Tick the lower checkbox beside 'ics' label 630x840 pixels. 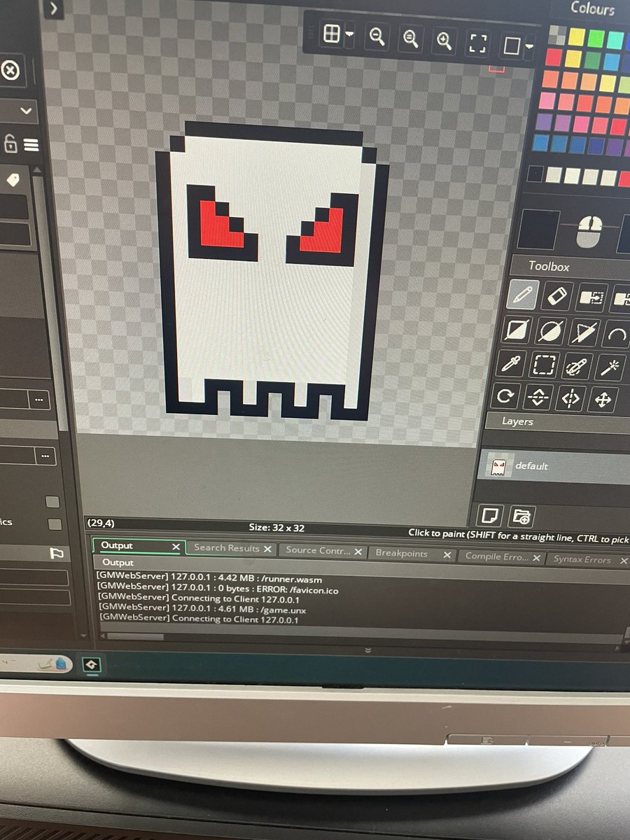[x=54, y=524]
